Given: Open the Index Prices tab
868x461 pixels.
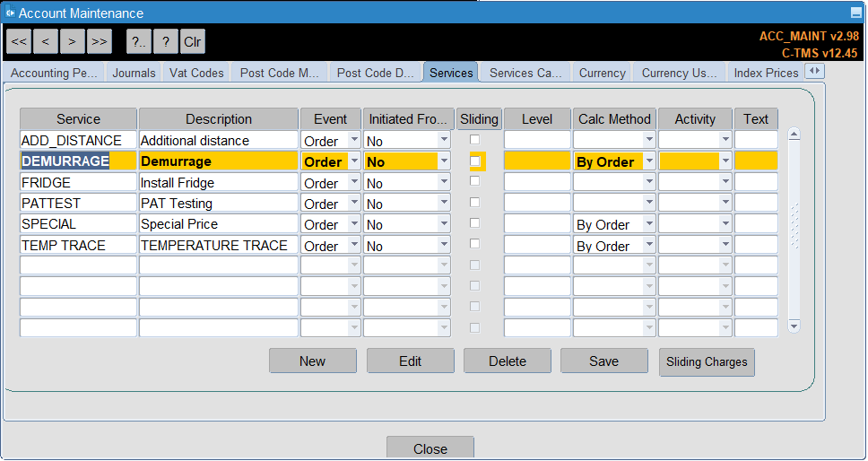Looking at the screenshot, I should pos(766,73).
